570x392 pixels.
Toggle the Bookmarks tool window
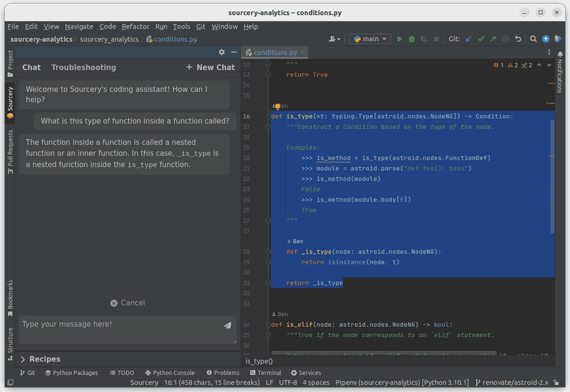(10, 299)
